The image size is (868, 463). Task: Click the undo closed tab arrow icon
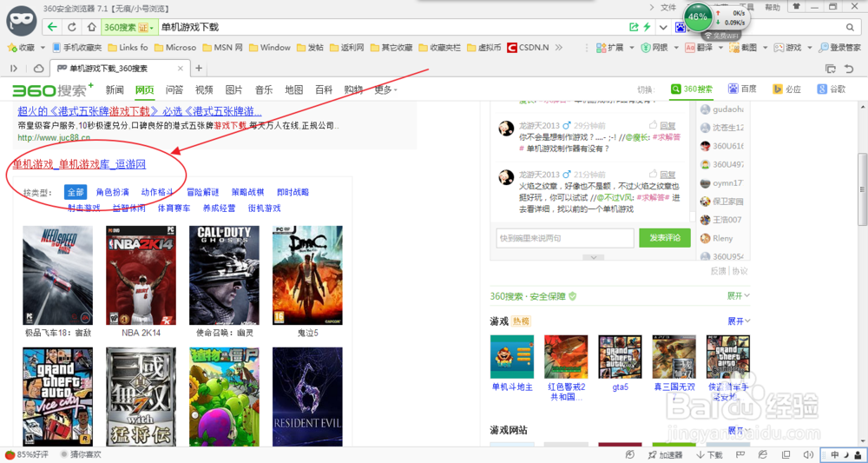[x=849, y=69]
